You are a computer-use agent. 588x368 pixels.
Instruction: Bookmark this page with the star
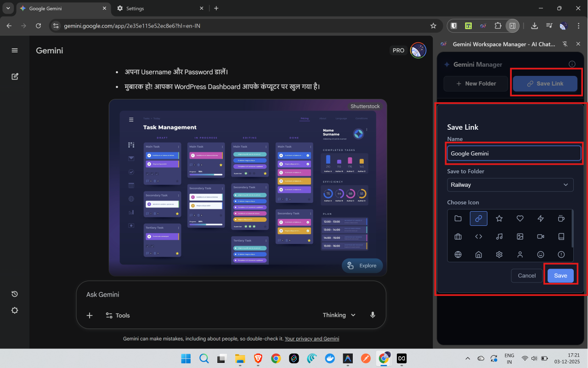(x=433, y=26)
